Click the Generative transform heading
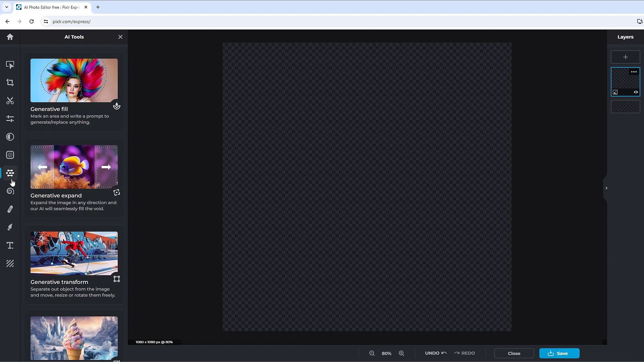The image size is (644, 362). pos(59,282)
